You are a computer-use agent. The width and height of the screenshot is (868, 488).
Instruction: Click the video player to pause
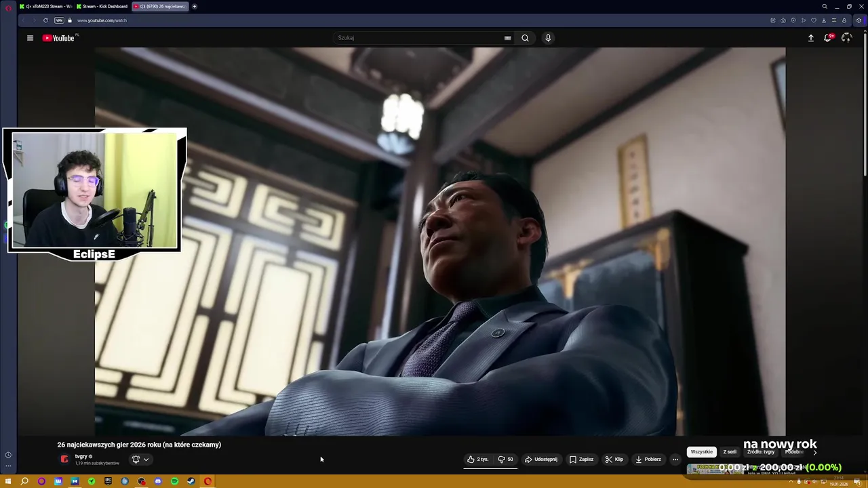pyautogui.click(x=440, y=241)
